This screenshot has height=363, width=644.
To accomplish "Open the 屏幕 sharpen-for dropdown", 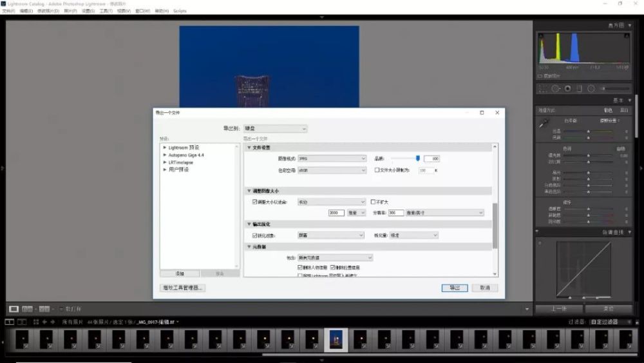I will point(330,235).
